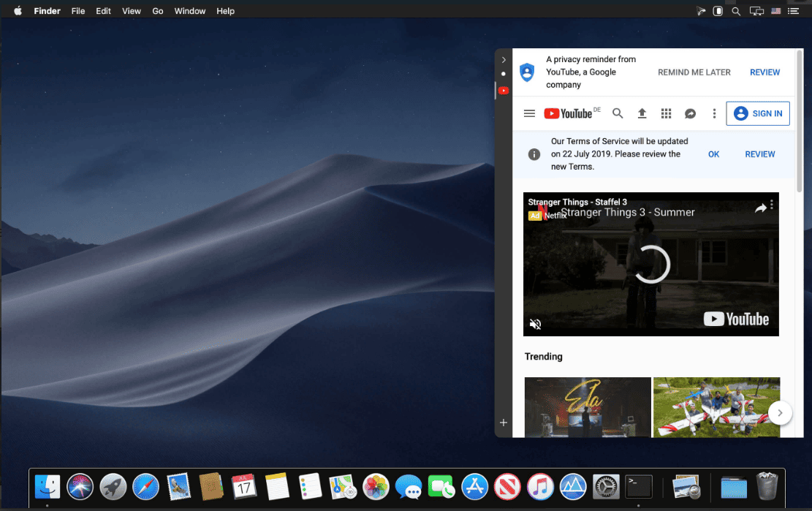The width and height of the screenshot is (812, 511).
Task: Review the new Terms of Service
Action: click(x=759, y=154)
